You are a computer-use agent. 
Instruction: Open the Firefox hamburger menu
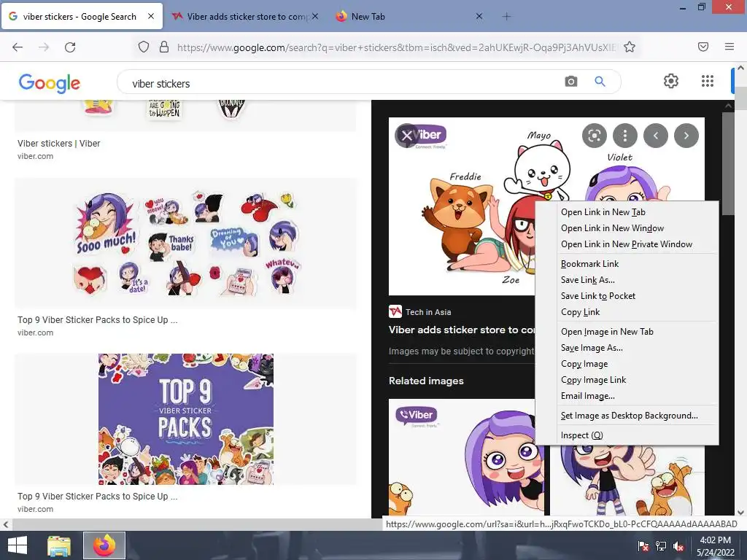pos(729,47)
